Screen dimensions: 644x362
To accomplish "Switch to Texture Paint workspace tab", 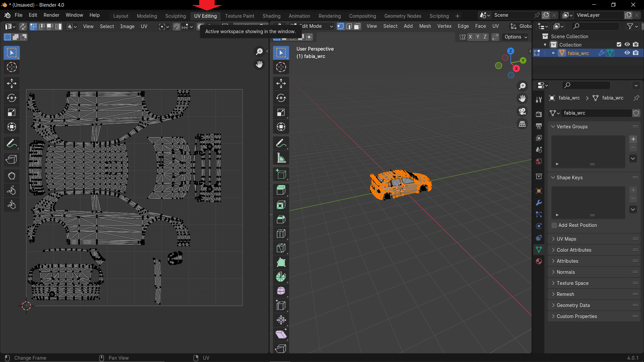I will (x=239, y=16).
